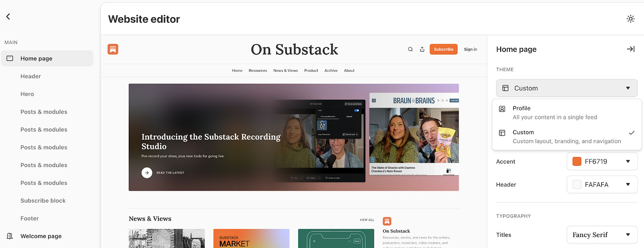Screen dimensions: 644x248
Task: Select the first Posts & modules item
Action: [x=44, y=111]
